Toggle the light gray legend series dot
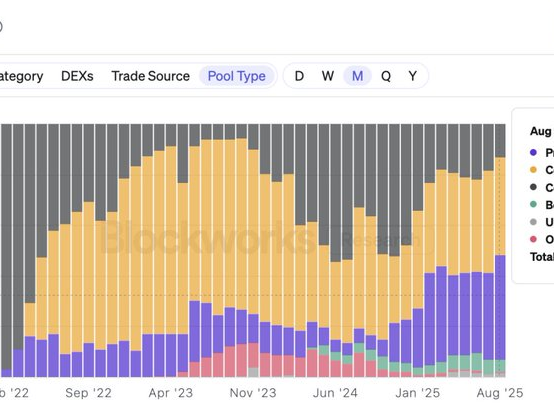The height and width of the screenshot is (416, 554). tap(533, 222)
